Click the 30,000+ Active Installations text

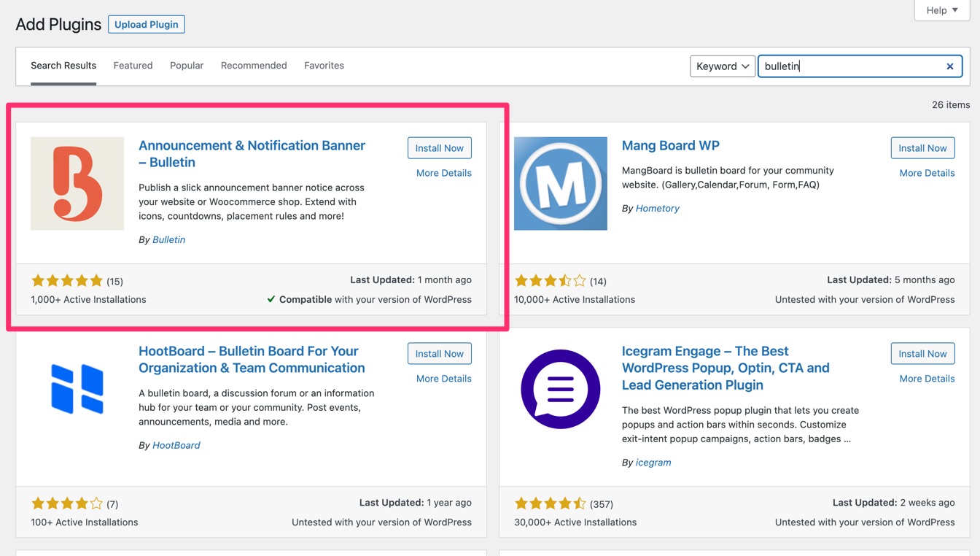click(575, 522)
